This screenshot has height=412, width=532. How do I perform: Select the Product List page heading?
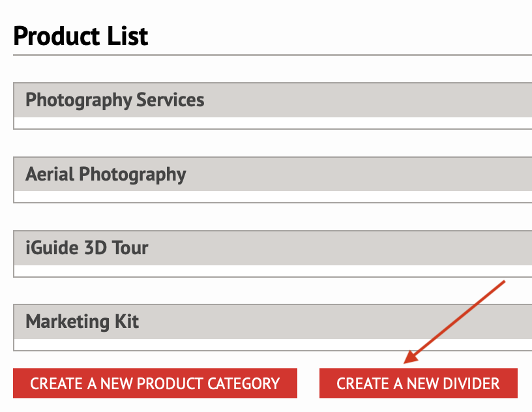81,36
